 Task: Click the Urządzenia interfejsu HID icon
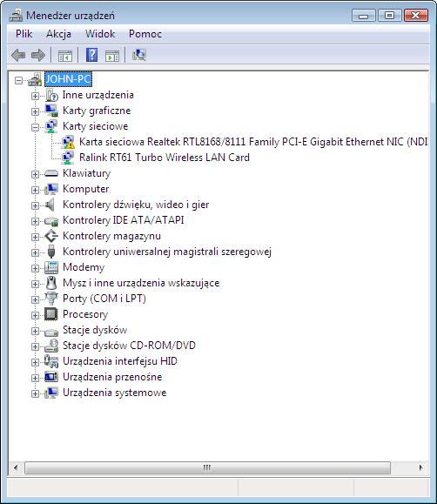coord(51,361)
